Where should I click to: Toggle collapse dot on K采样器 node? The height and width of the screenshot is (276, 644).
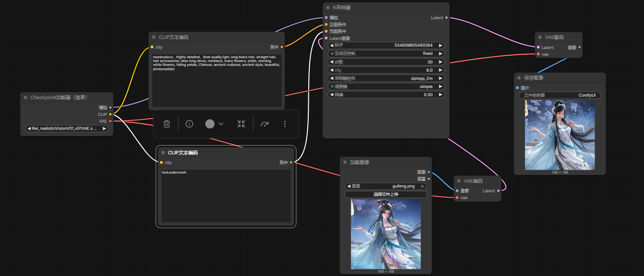click(x=328, y=8)
